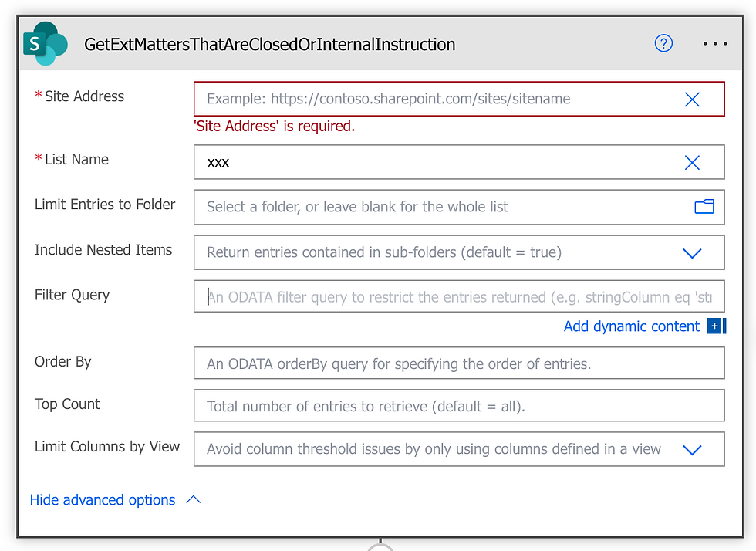The height and width of the screenshot is (551, 756).
Task: Click Hide advanced options link
Action: pos(103,500)
